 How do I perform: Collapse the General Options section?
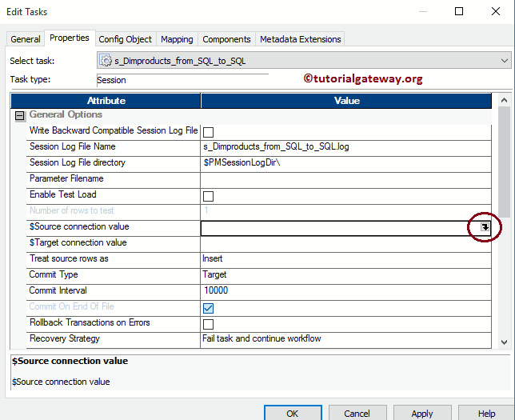pyautogui.click(x=20, y=116)
